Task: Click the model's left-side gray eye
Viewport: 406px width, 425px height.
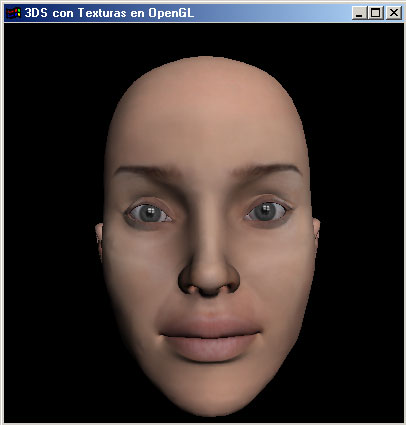Action: click(149, 213)
